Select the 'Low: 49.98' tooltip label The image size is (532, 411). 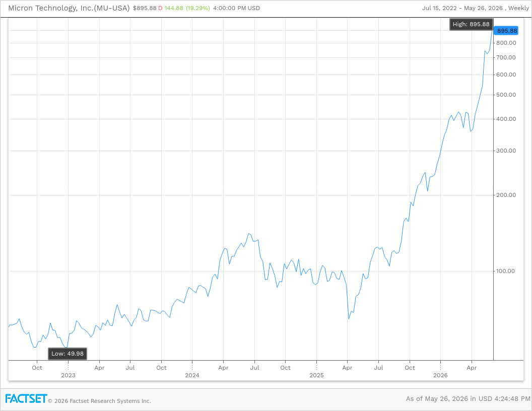tap(68, 354)
